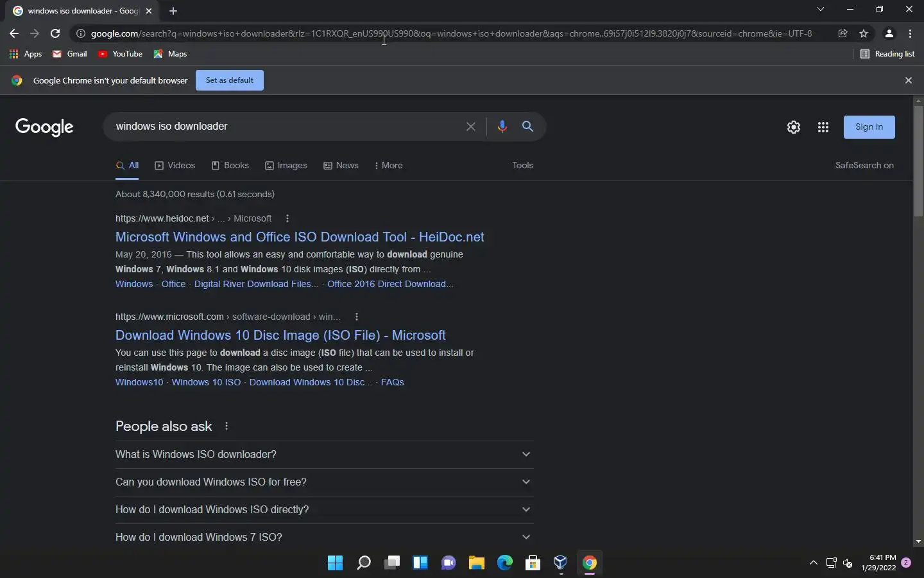Open SafeSearch on settings
The height and width of the screenshot is (578, 924).
pyautogui.click(x=864, y=166)
